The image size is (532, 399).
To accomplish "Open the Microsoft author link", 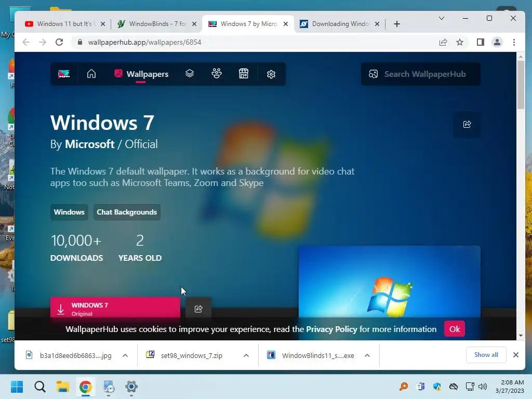I will click(89, 144).
